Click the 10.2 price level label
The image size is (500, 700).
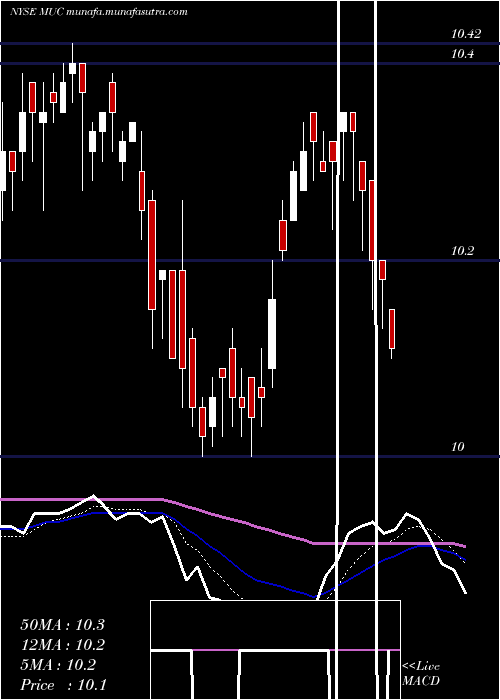pyautogui.click(x=462, y=250)
